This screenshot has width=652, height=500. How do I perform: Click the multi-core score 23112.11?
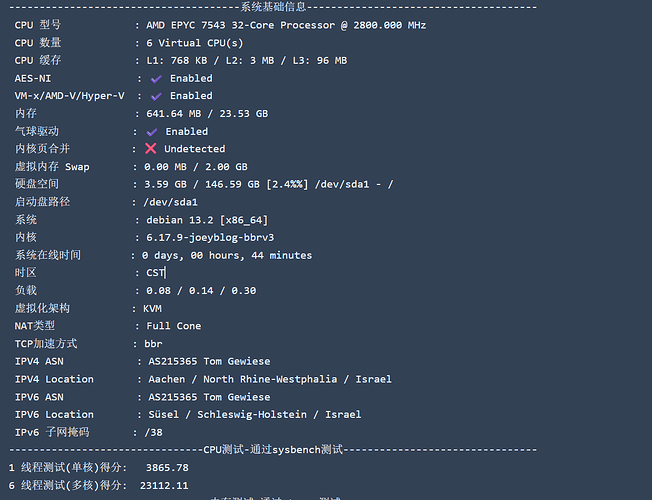(x=164, y=486)
